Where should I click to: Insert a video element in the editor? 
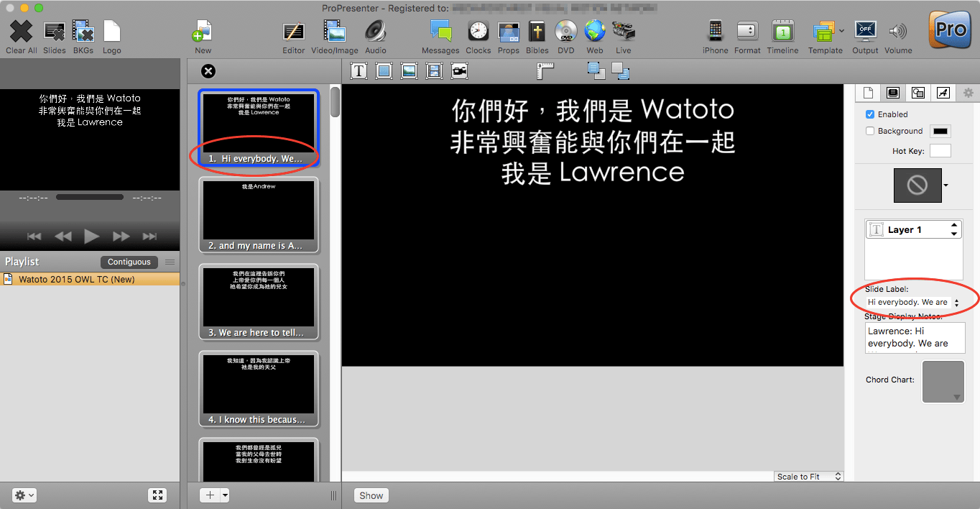[x=434, y=70]
